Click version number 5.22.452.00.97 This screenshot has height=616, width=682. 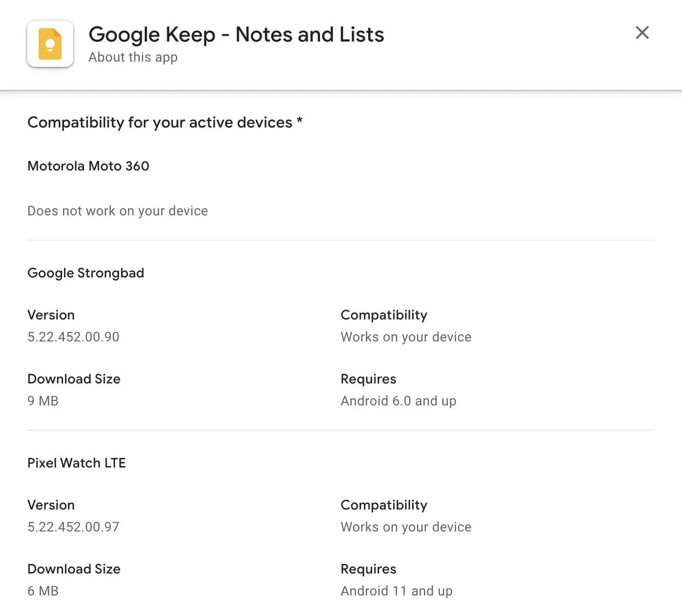tap(73, 527)
